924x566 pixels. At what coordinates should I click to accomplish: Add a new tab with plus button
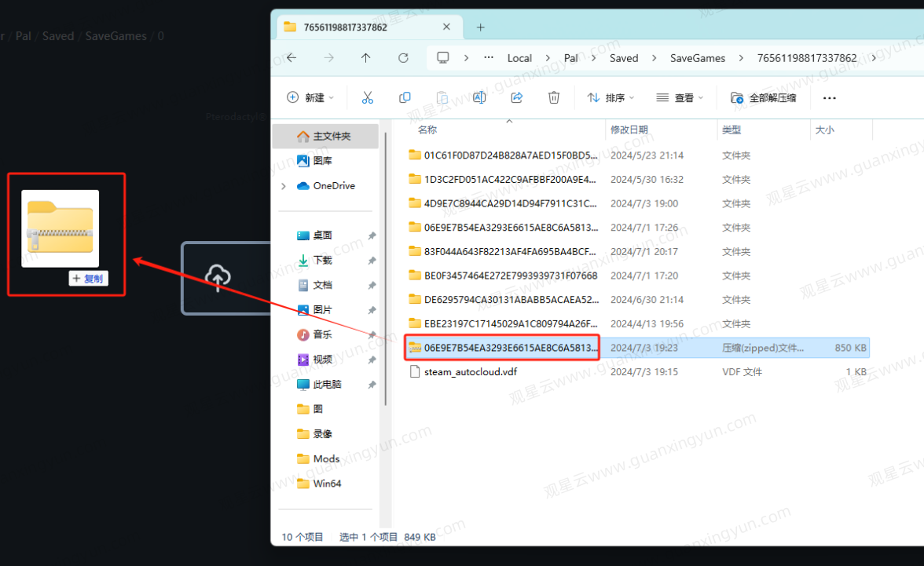point(480,27)
